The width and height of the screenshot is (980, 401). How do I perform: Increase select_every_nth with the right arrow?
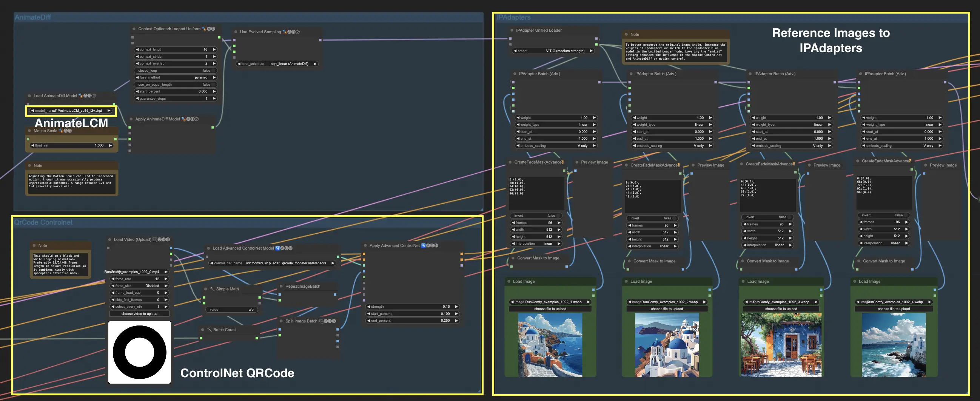[166, 307]
